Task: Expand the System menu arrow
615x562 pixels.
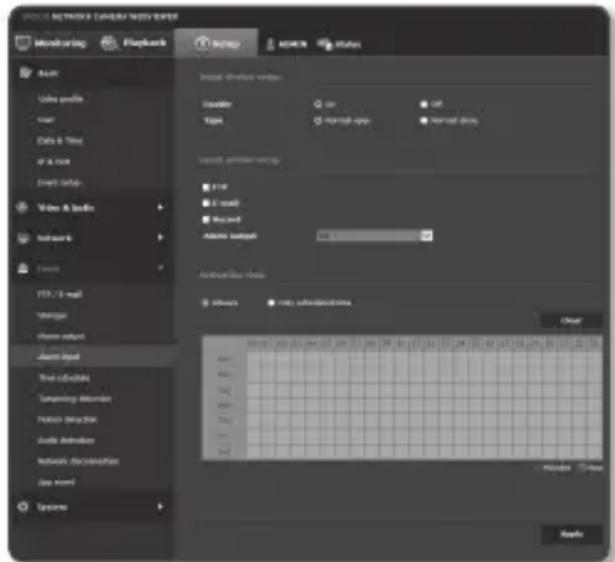Action: click(160, 506)
